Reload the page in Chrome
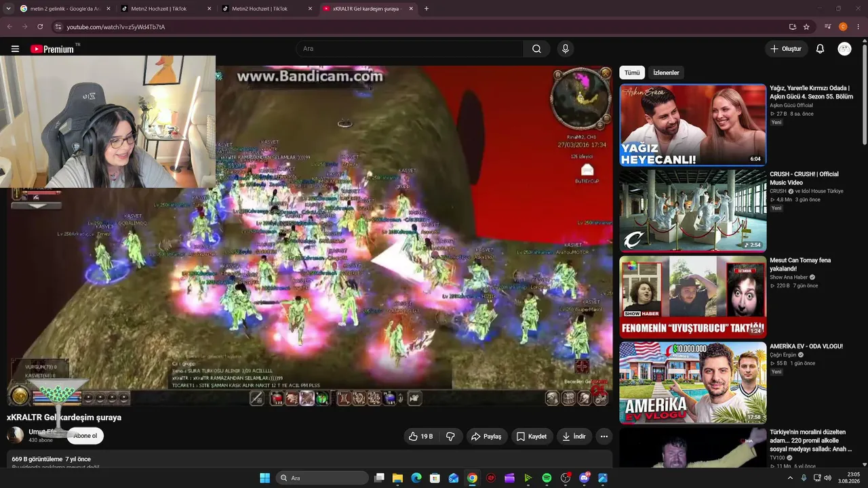The height and width of the screenshot is (488, 868). 40,26
